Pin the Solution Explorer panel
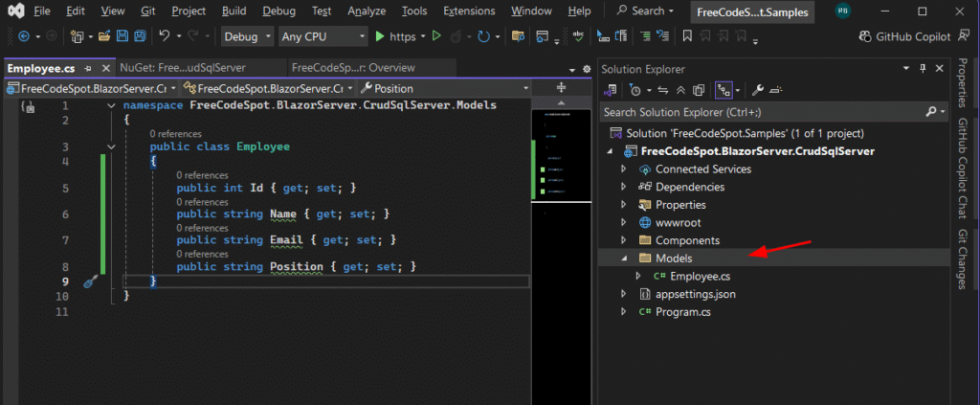This screenshot has width=980, height=405. [923, 69]
